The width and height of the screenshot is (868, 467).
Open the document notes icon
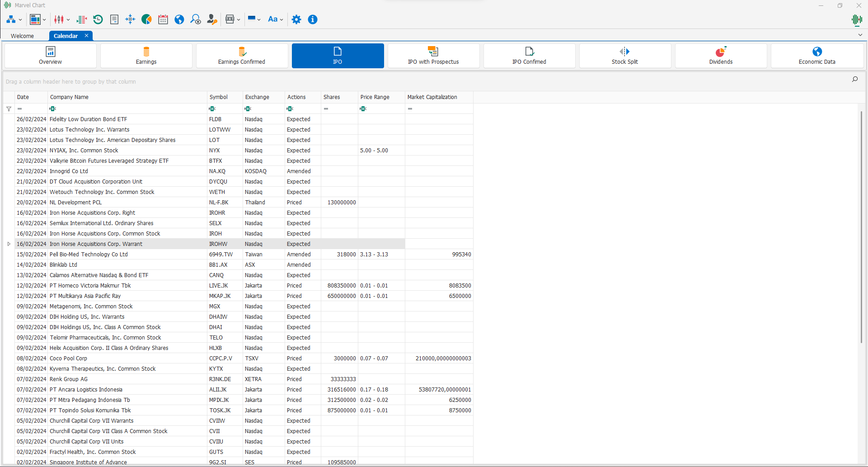[x=114, y=19]
